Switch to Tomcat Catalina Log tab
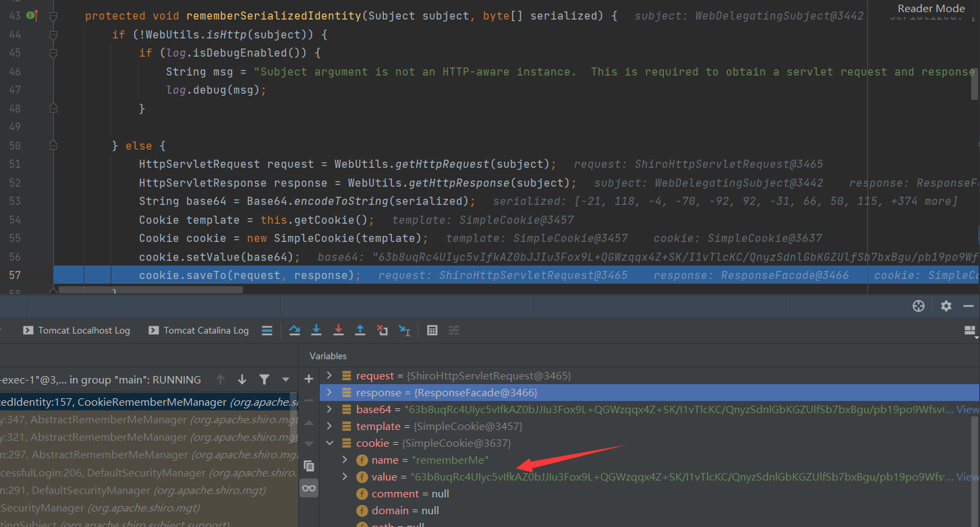Viewport: 980px width, 527px height. [x=198, y=330]
